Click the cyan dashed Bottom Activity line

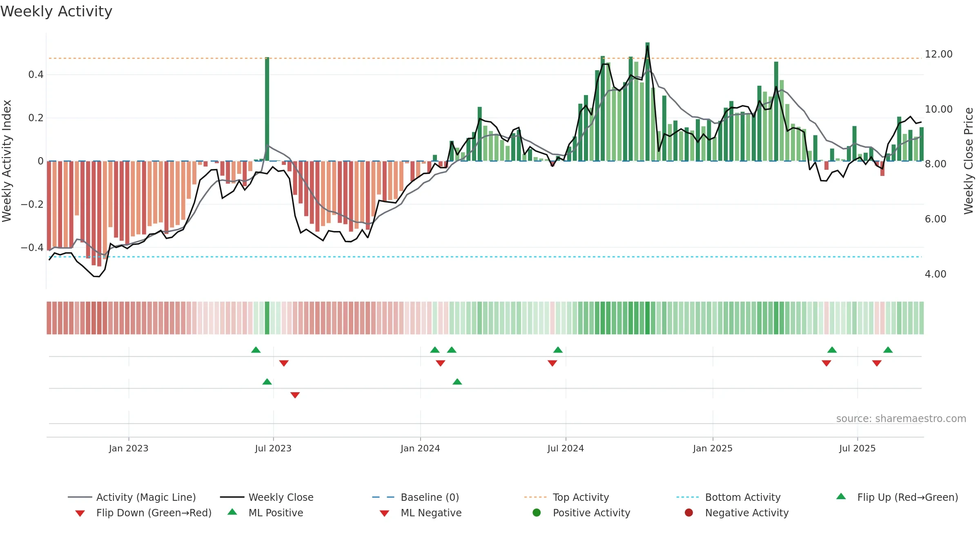[485, 257]
